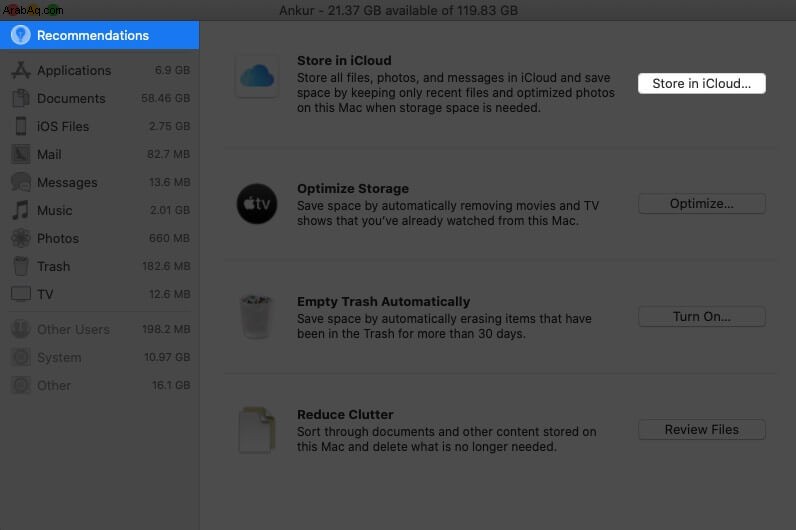
Task: Click the 58.46 GB Documents size
Action: click(165, 98)
